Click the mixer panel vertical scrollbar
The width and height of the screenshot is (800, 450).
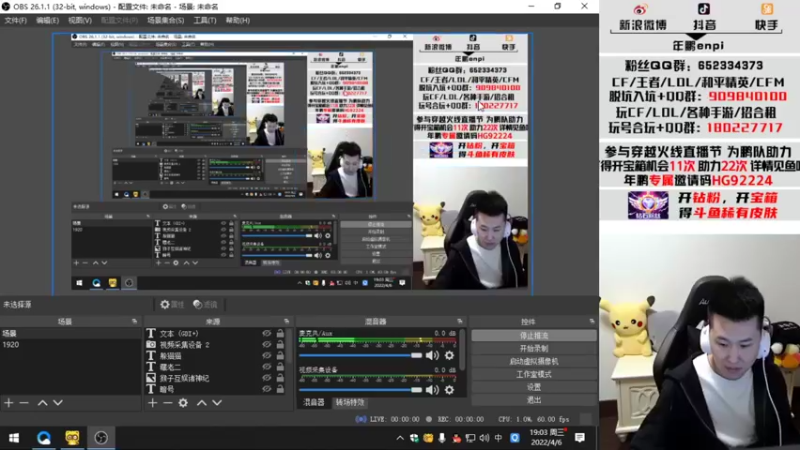[463, 349]
